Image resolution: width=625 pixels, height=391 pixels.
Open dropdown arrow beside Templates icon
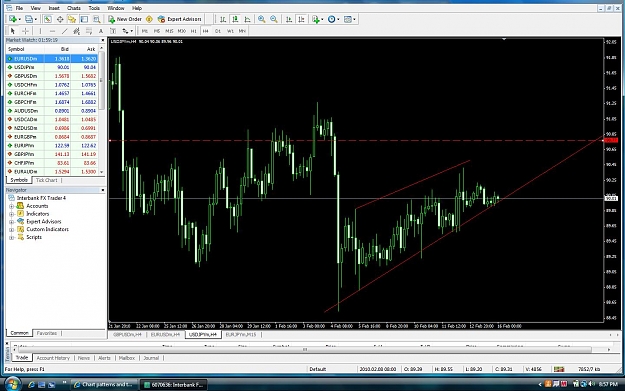(354, 19)
